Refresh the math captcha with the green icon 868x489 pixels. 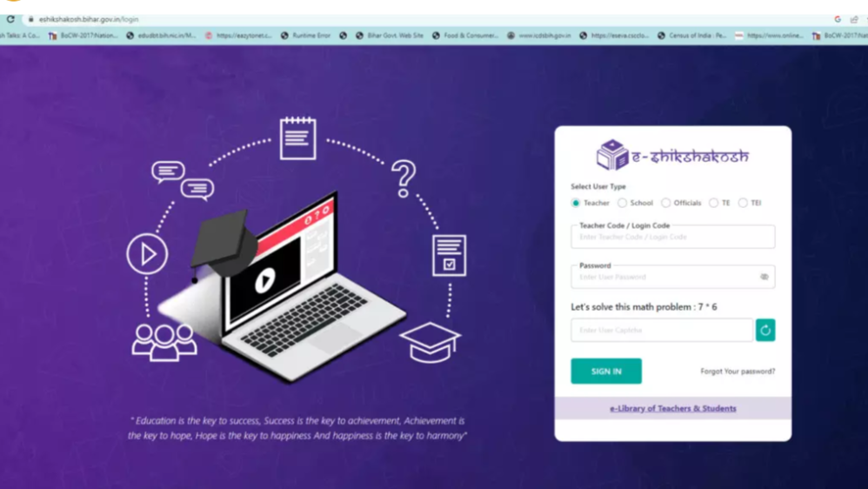(x=765, y=330)
